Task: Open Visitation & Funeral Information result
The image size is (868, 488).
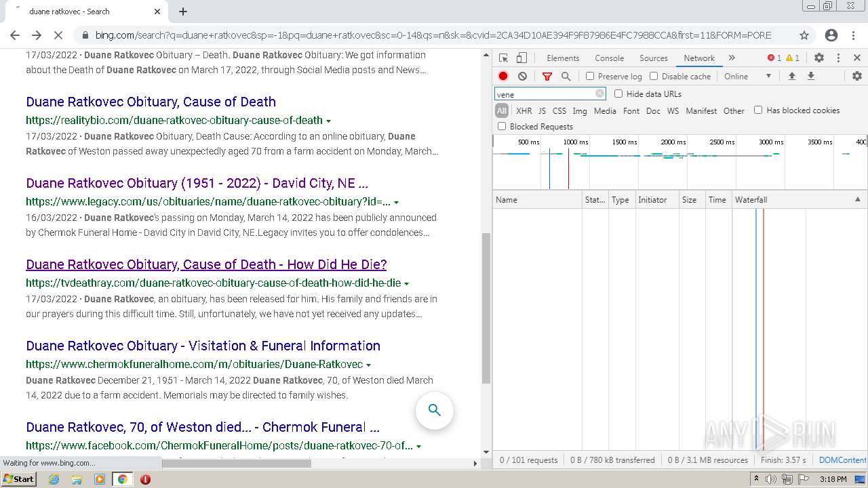Action: pos(203,346)
